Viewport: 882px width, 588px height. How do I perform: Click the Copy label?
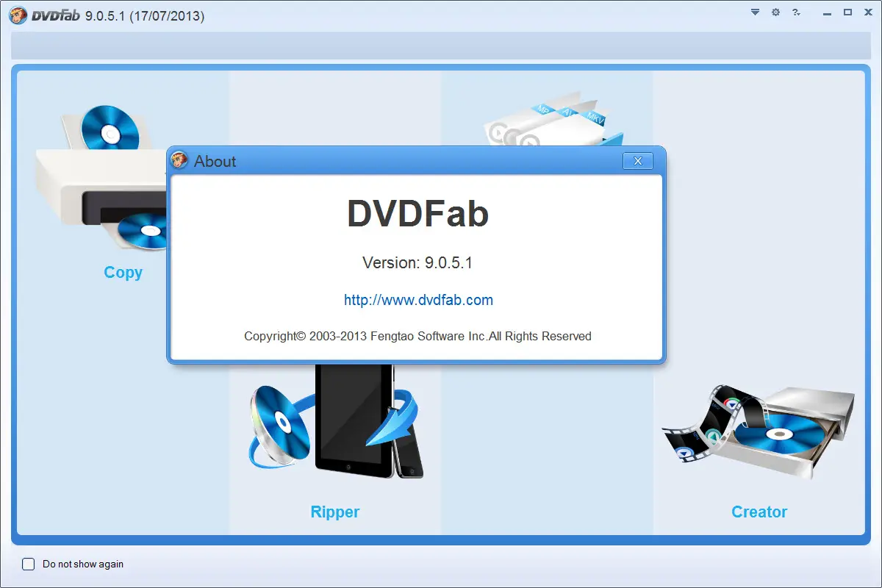[x=123, y=273]
